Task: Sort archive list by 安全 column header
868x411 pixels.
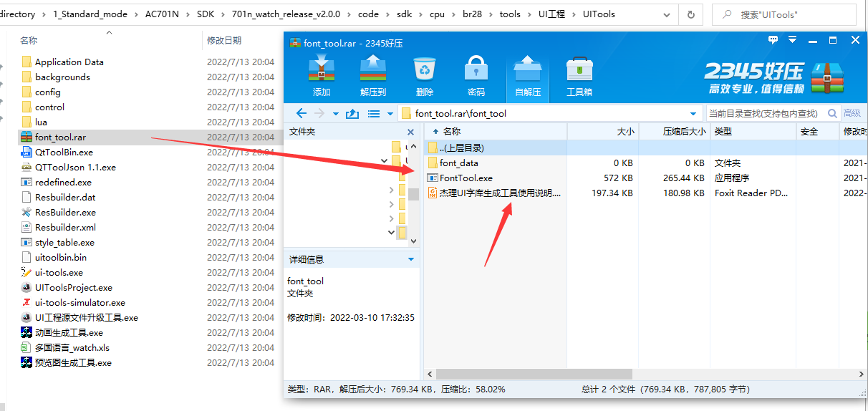Action: tap(817, 132)
